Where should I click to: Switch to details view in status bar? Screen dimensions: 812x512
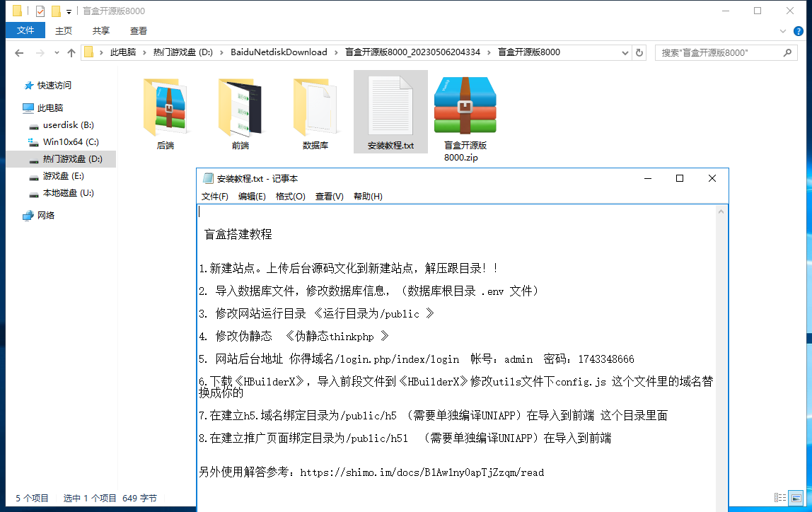(779, 498)
